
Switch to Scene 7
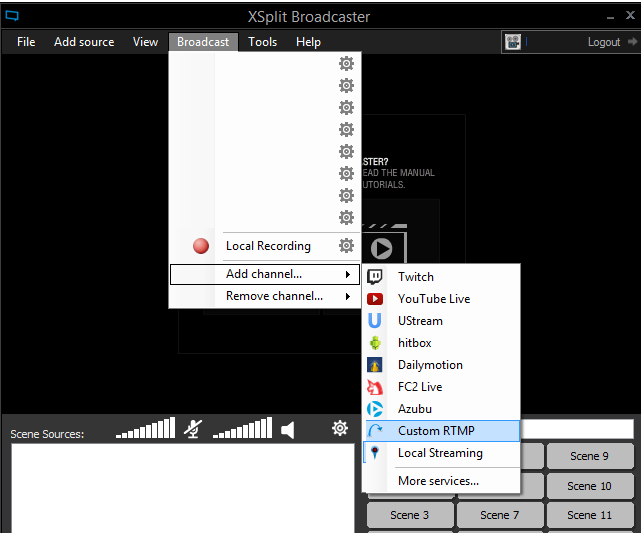tap(500, 515)
